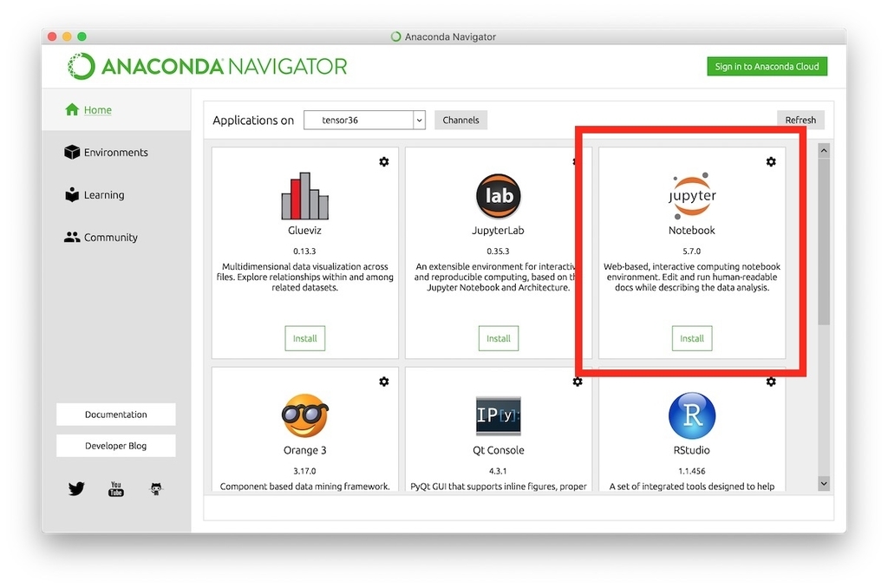Screen dimensions: 888x588
Task: Click the RStudio blue R logo
Action: click(691, 415)
